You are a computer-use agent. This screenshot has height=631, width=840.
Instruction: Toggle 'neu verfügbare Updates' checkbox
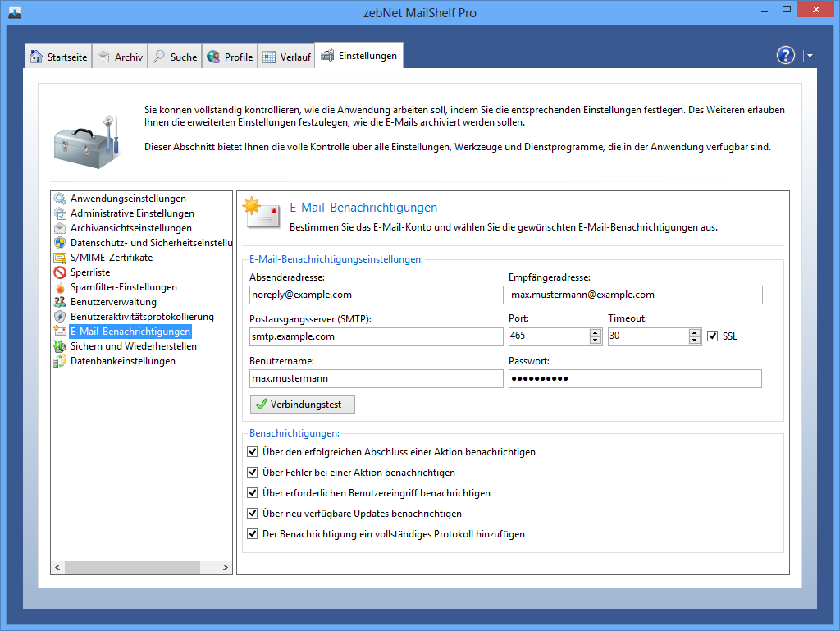click(253, 513)
